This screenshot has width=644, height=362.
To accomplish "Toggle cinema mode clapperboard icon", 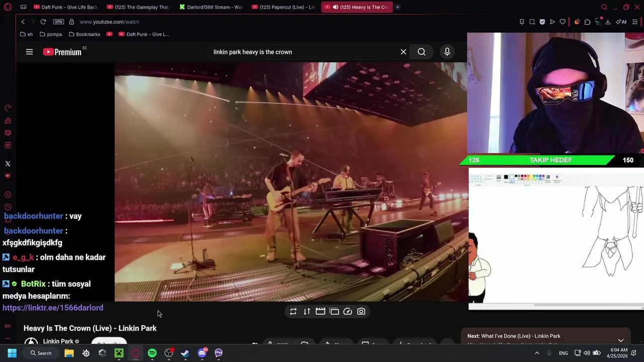I will 320,312.
